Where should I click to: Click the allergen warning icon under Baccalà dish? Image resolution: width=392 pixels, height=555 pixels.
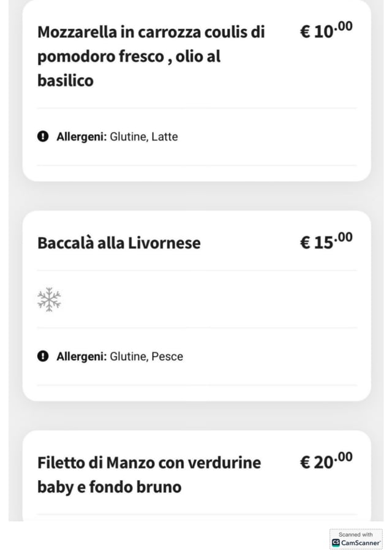coord(43,357)
